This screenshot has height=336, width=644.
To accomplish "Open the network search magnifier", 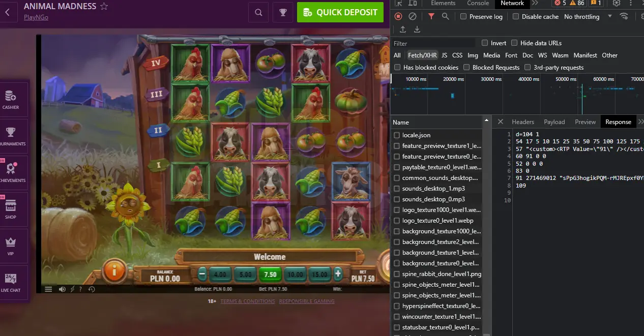I will pyautogui.click(x=446, y=16).
